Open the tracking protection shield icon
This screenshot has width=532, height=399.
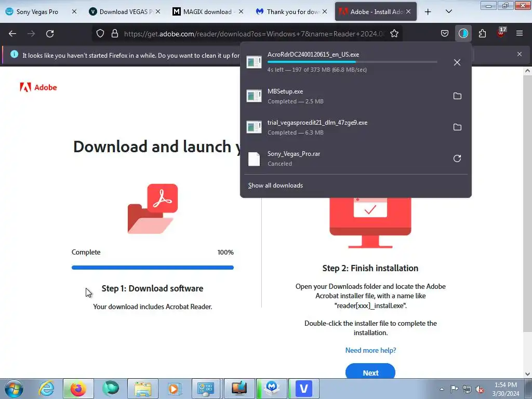pyautogui.click(x=100, y=34)
